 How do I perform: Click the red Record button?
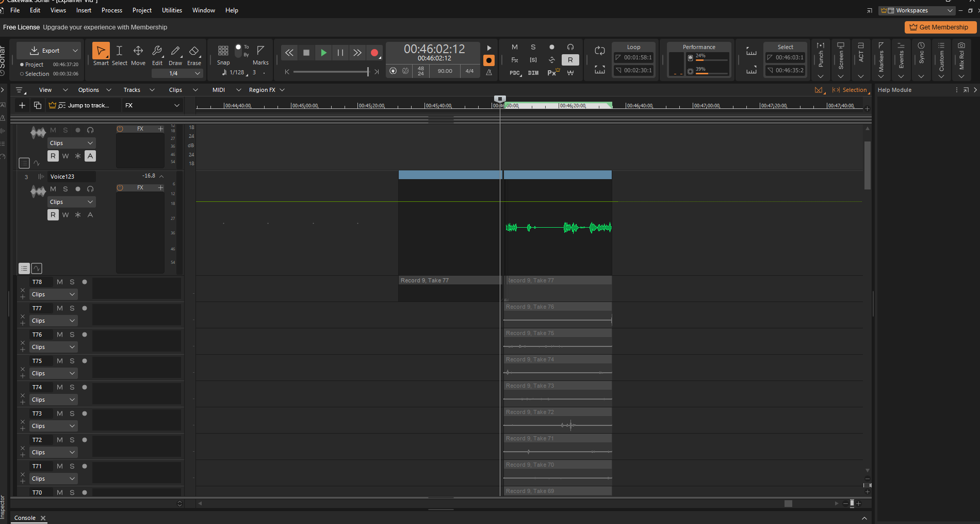point(374,53)
